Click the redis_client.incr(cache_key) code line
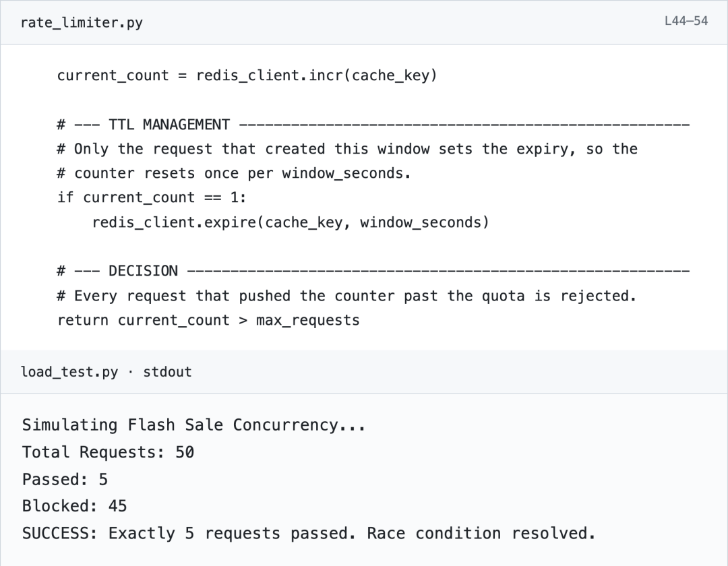Image resolution: width=728 pixels, height=566 pixels. point(247,75)
